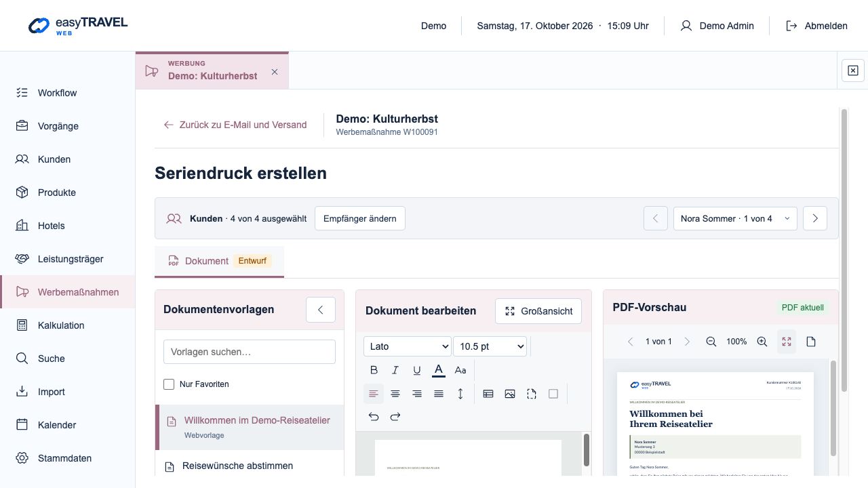Insert a page break

(x=532, y=394)
